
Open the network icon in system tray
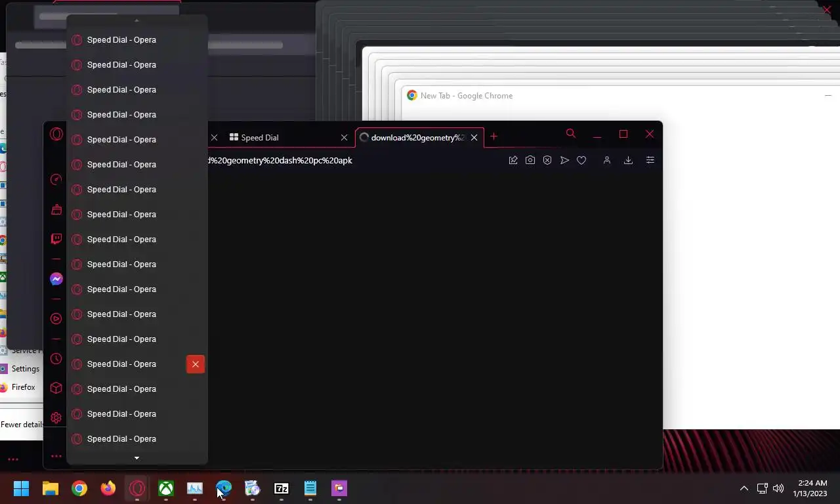[x=763, y=488]
